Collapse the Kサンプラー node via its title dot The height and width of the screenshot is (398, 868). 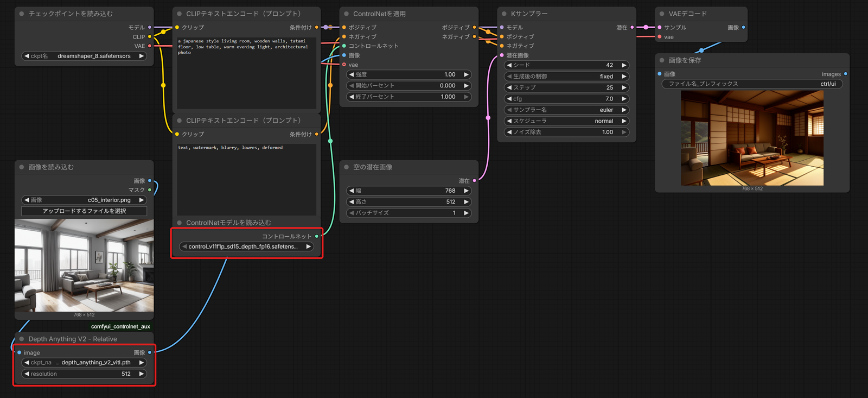tap(504, 14)
